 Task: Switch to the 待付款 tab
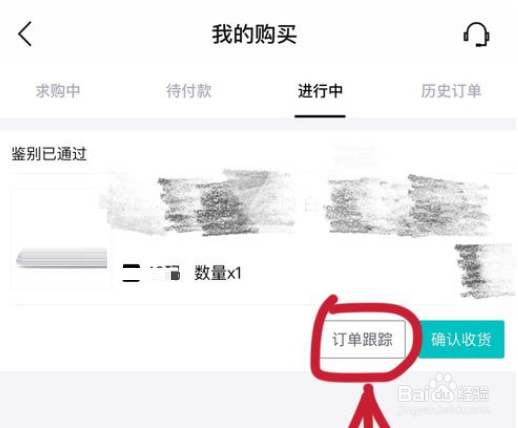pyautogui.click(x=189, y=91)
